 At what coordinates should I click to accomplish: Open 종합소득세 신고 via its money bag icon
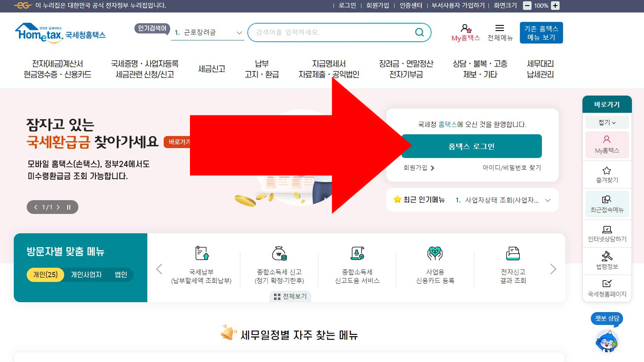coord(279,254)
